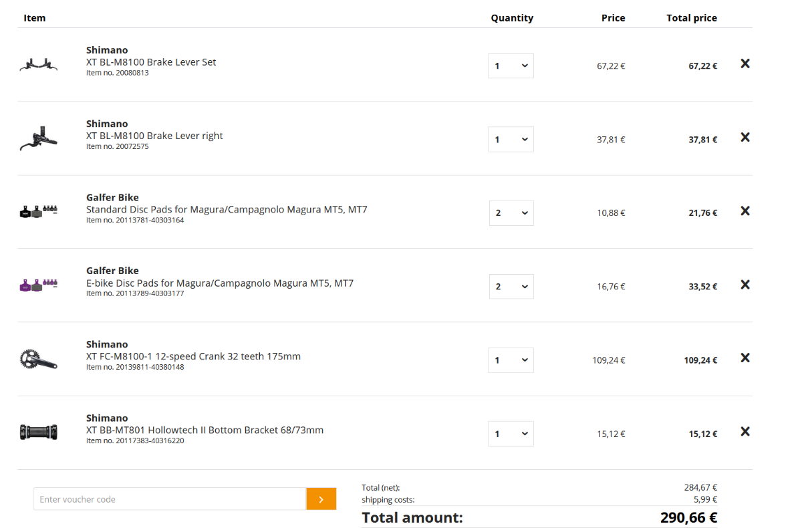Screen dimensions: 802x532
Task: Remove XT BL-M8100 Brake Lever Set from cart
Action: point(745,64)
